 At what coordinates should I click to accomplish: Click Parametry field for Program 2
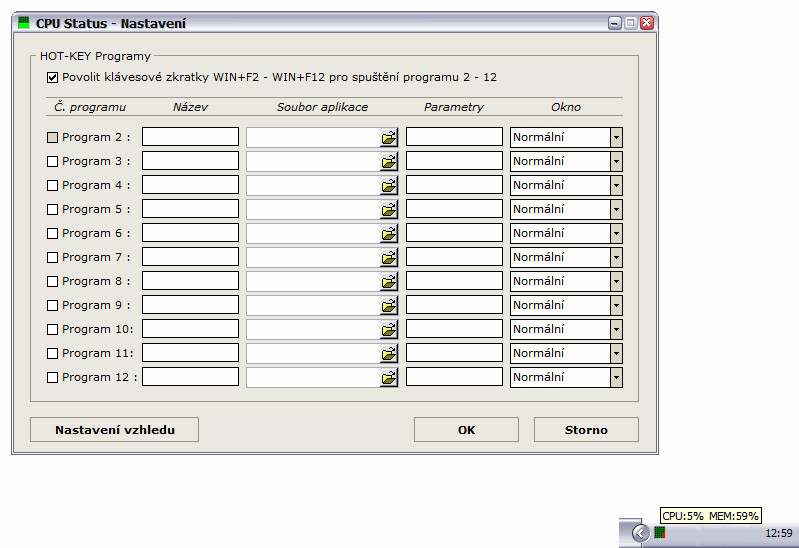[454, 137]
